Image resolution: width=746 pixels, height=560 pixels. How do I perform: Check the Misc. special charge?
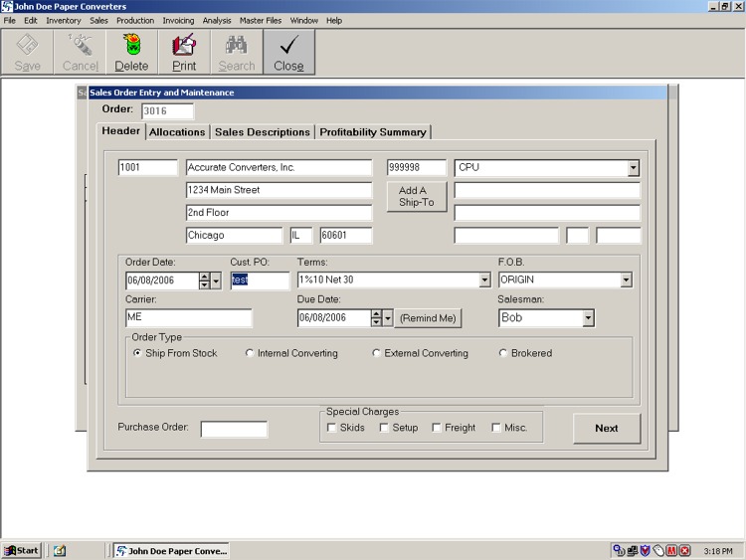[495, 428]
